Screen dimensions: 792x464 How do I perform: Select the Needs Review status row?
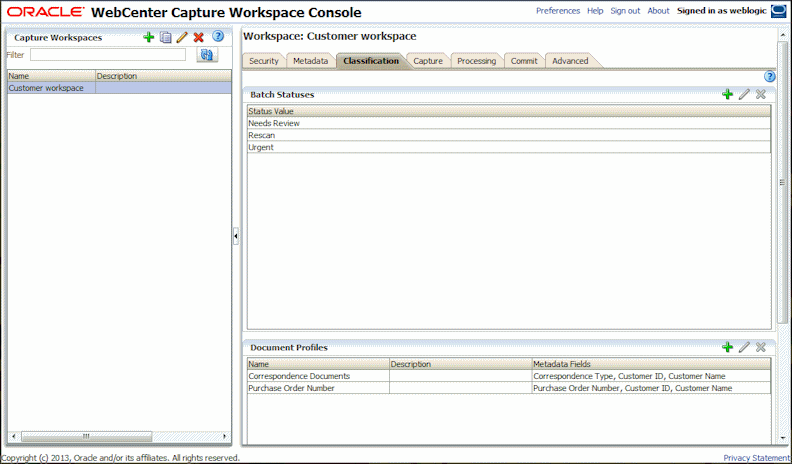click(x=509, y=123)
